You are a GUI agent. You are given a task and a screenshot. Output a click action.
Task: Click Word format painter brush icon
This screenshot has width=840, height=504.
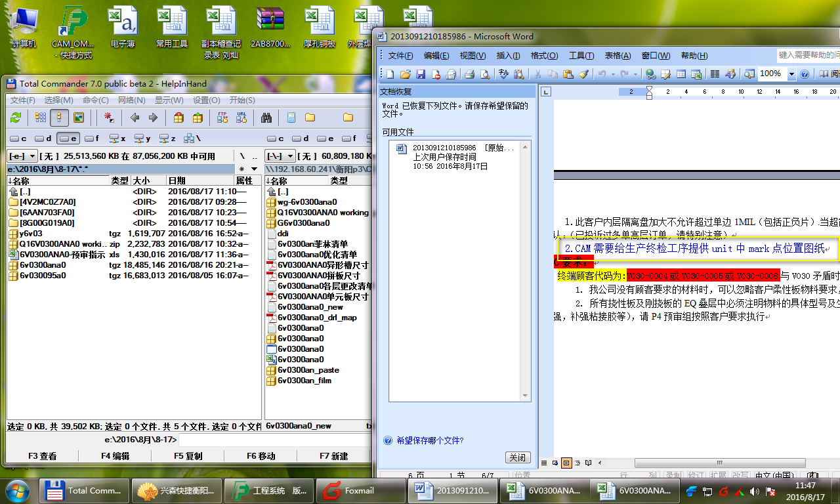click(583, 74)
